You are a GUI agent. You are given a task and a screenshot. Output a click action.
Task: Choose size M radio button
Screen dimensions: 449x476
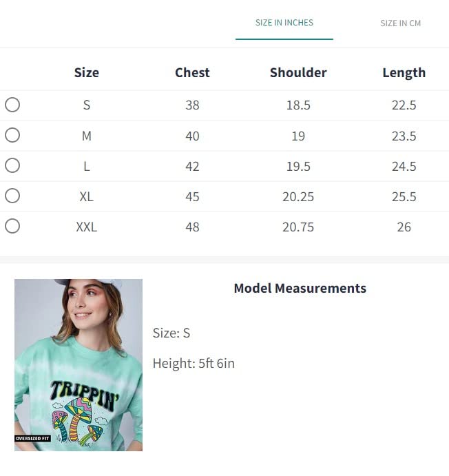(12, 135)
